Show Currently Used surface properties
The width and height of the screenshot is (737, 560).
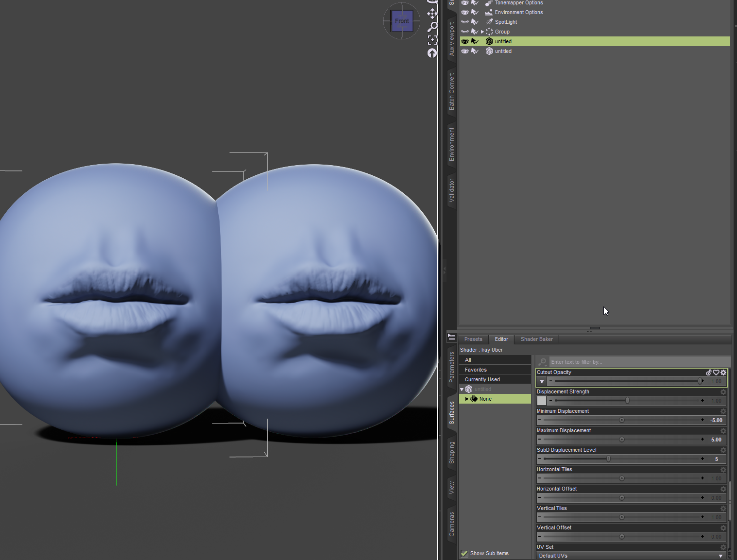point(495,379)
